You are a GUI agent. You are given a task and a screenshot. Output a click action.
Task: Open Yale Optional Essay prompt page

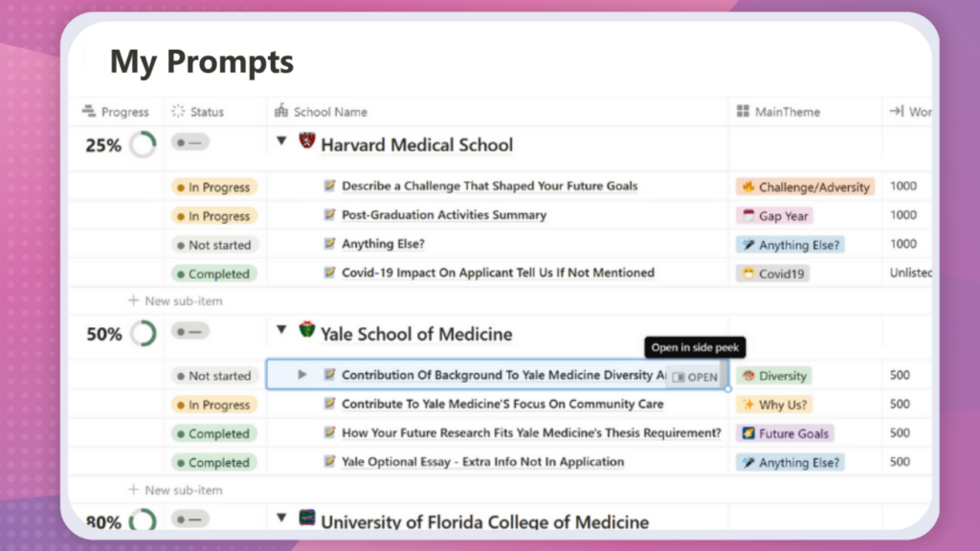482,462
